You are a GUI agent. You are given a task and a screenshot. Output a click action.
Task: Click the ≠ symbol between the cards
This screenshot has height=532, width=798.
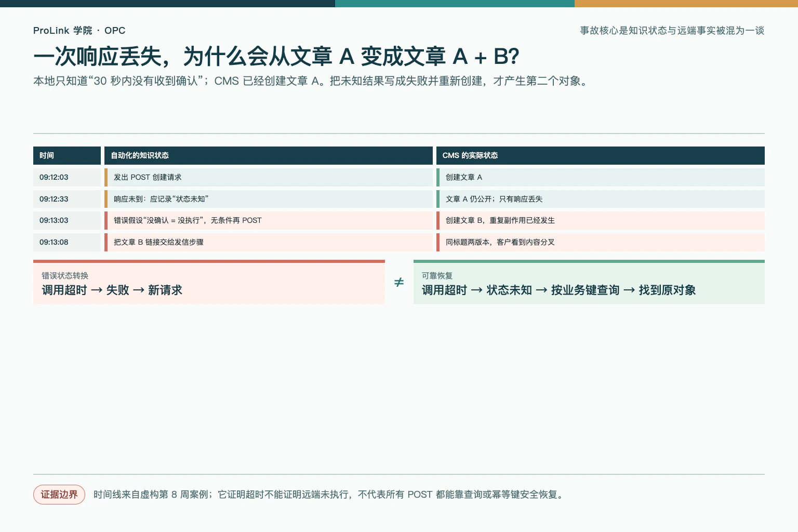click(x=399, y=282)
